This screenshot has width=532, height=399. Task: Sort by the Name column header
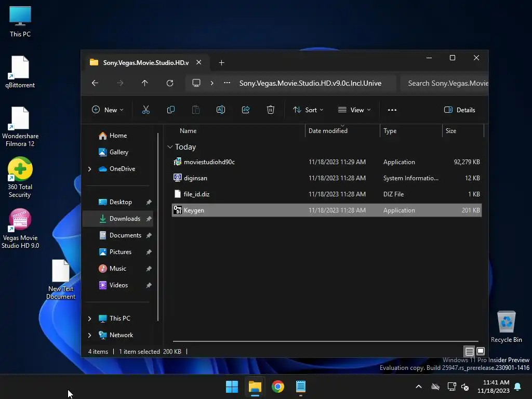tap(188, 131)
